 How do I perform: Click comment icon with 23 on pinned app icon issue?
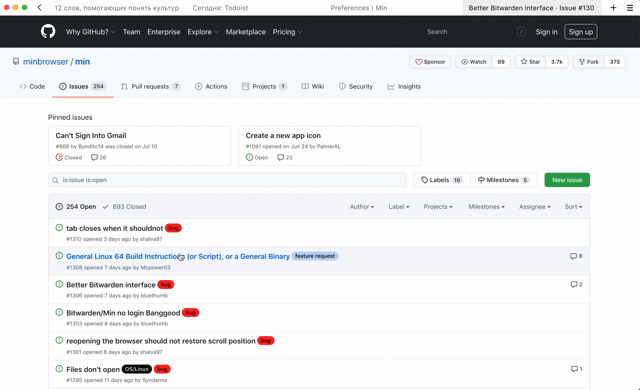tap(280, 157)
